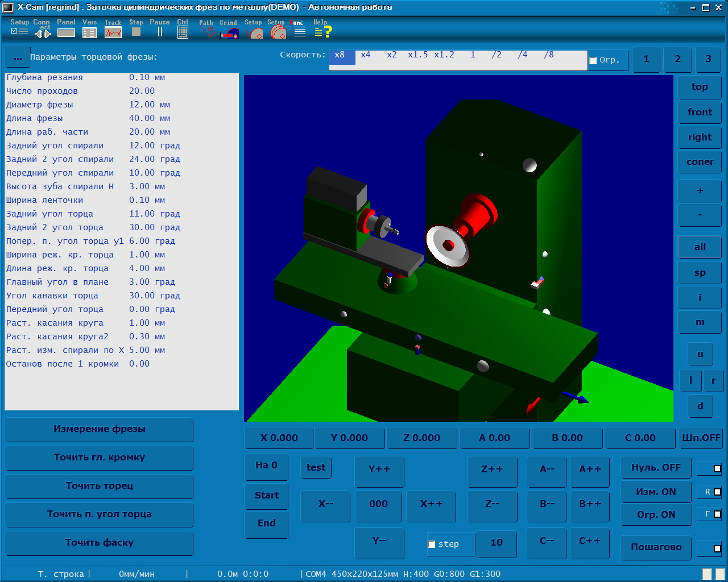Open the Ctrl keypad toolbar icon
The image size is (728, 582).
183,28
